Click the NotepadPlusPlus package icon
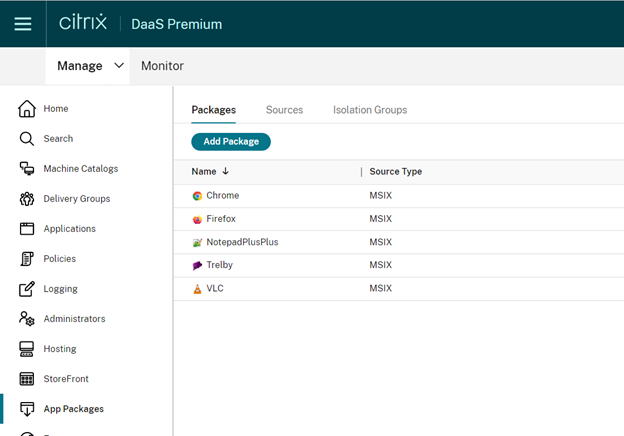The image size is (624, 436). click(197, 242)
